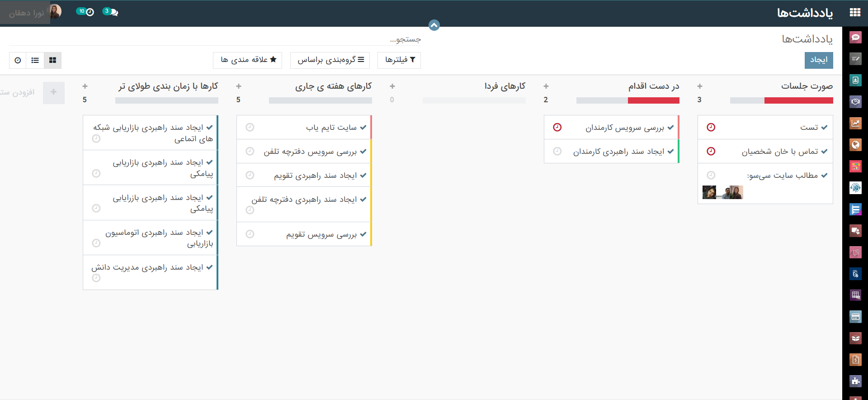Click red progress bar of 'صورت جلسات' column
The width and height of the screenshot is (868, 400).
[x=798, y=100]
